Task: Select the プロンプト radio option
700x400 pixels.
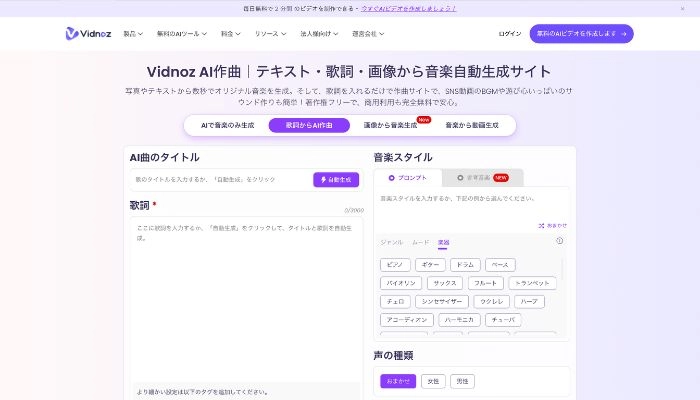Action: click(x=408, y=178)
